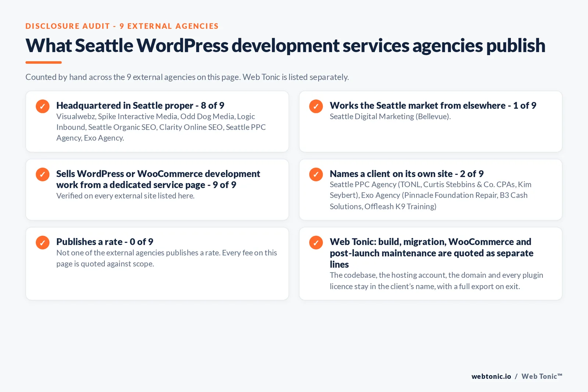588x392 pixels.
Task: Click the checkmark beside Names a client
Action: click(316, 174)
